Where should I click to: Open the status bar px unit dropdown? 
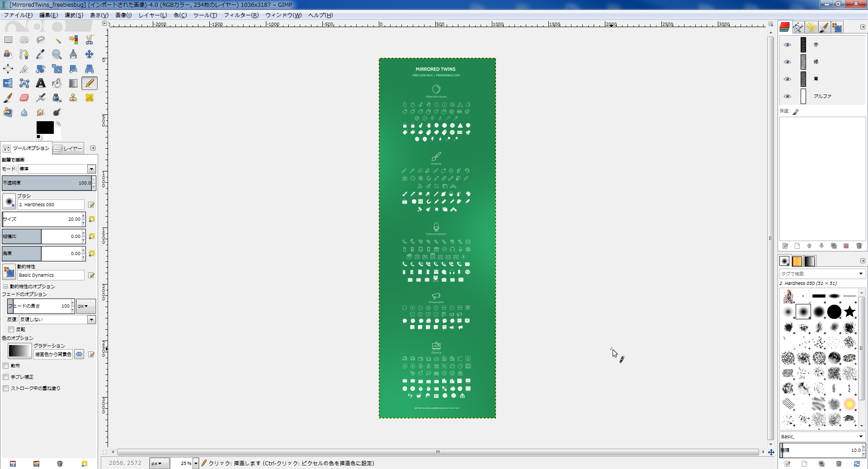coord(159,463)
